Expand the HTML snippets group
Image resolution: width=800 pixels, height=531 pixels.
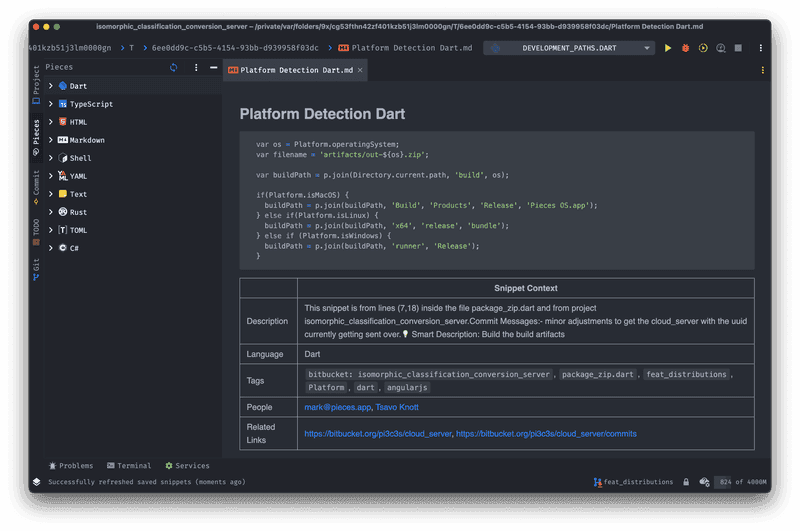(51, 122)
